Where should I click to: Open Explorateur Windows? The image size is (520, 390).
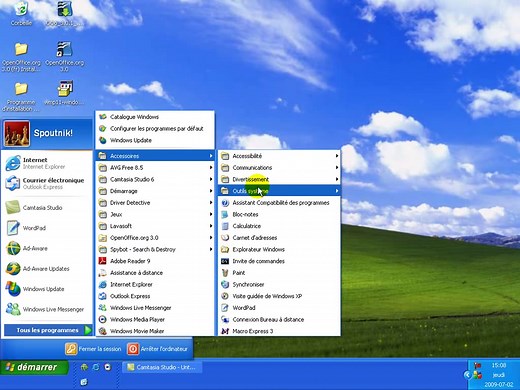click(279, 249)
